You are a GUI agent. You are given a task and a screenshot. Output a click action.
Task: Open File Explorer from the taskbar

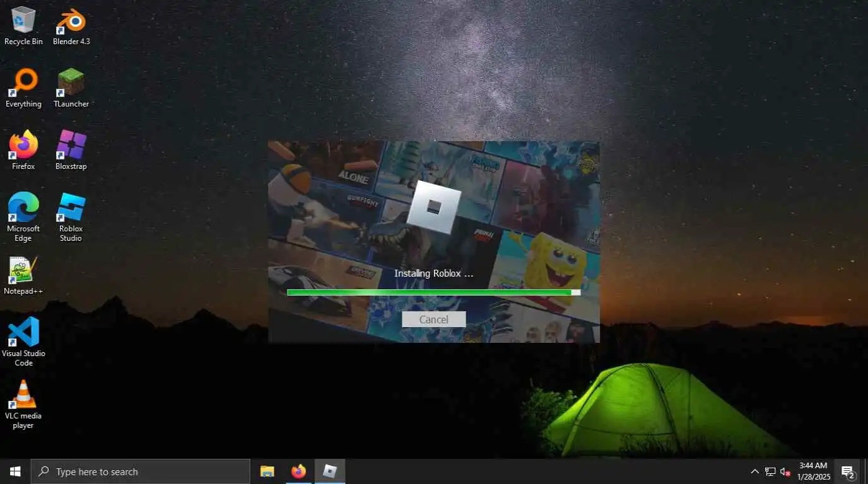267,471
